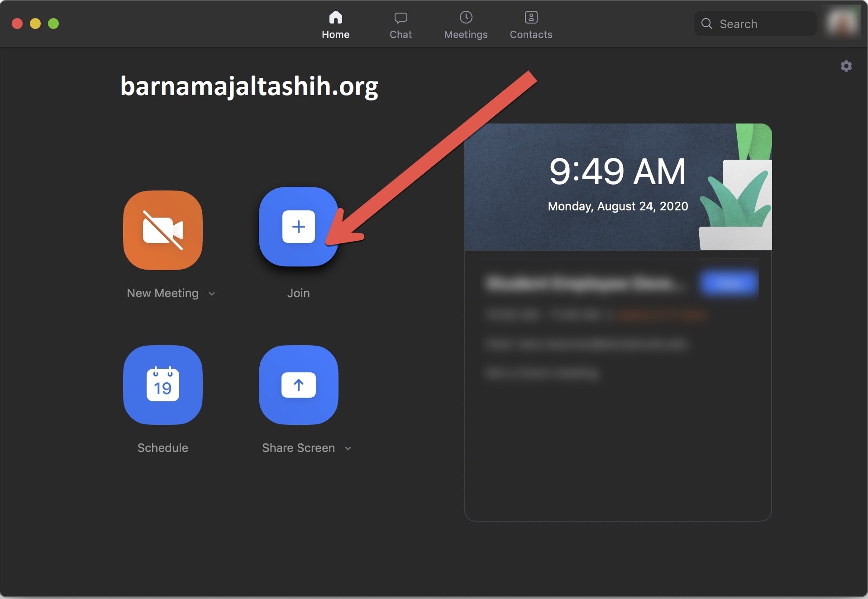
Task: Click inside the Search field
Action: (755, 24)
